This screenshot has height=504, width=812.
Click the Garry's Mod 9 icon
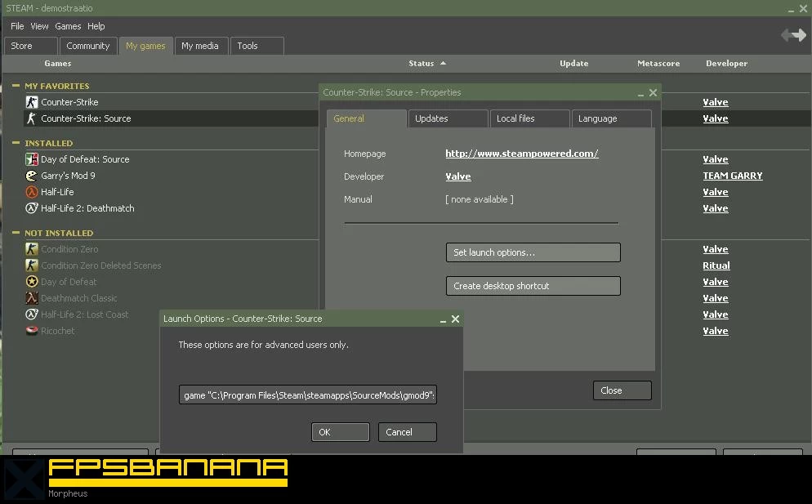(32, 176)
